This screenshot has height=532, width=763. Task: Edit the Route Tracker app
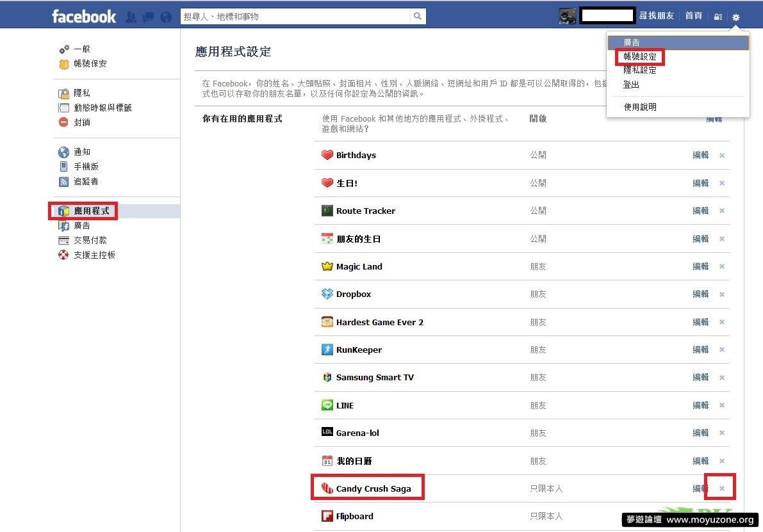click(701, 211)
